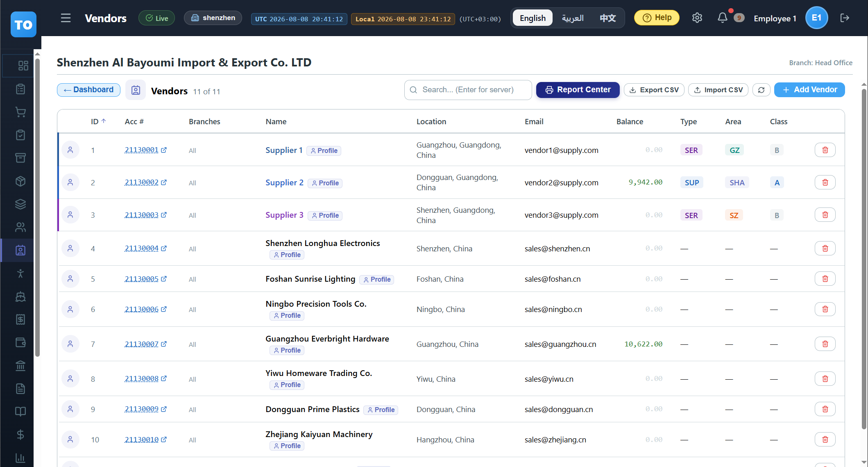Open the ship sidebar icon

[20, 296]
